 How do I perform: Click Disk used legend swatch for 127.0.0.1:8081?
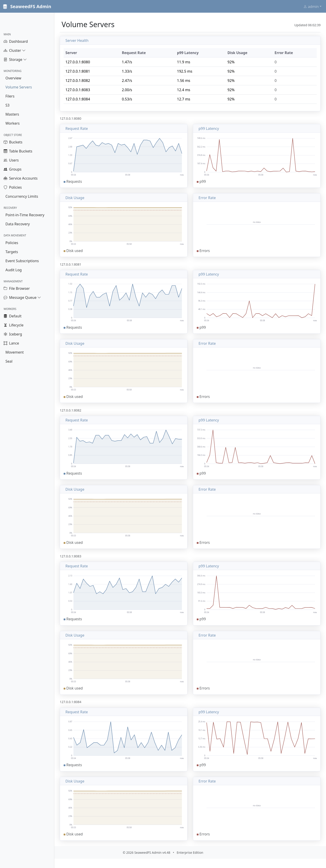pos(64,397)
